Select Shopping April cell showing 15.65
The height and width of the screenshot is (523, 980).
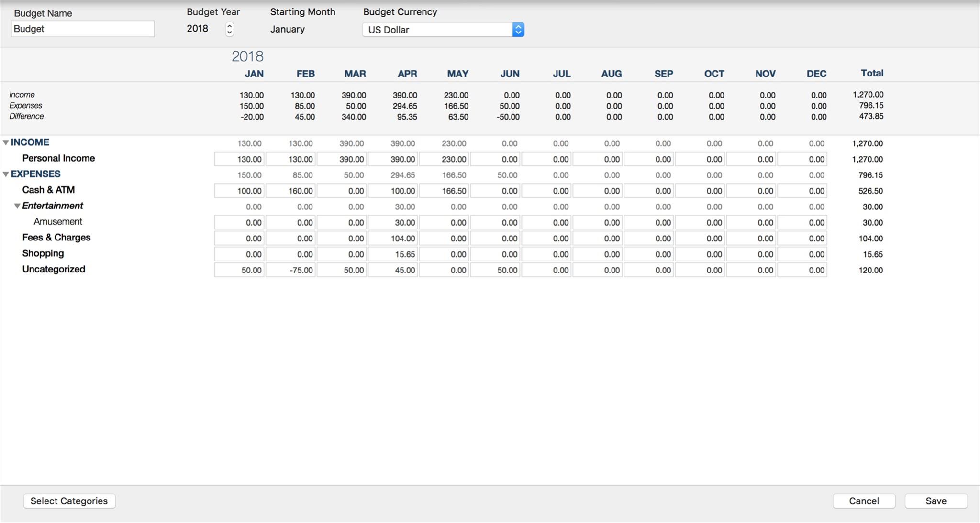point(393,254)
